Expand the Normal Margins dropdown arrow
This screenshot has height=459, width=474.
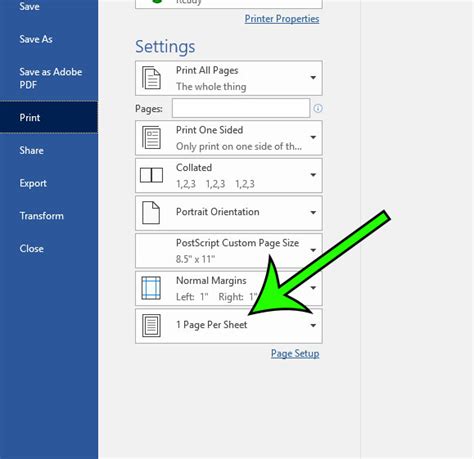[x=313, y=288]
